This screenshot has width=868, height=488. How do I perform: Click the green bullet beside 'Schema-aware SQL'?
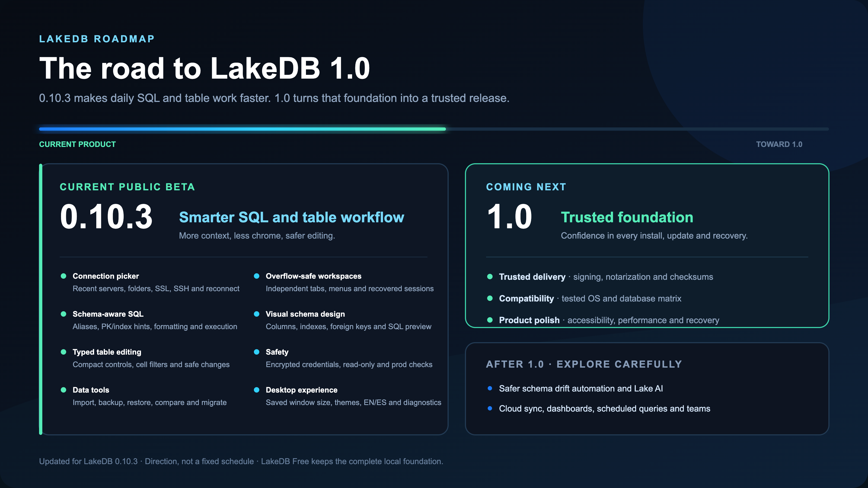pos(63,314)
